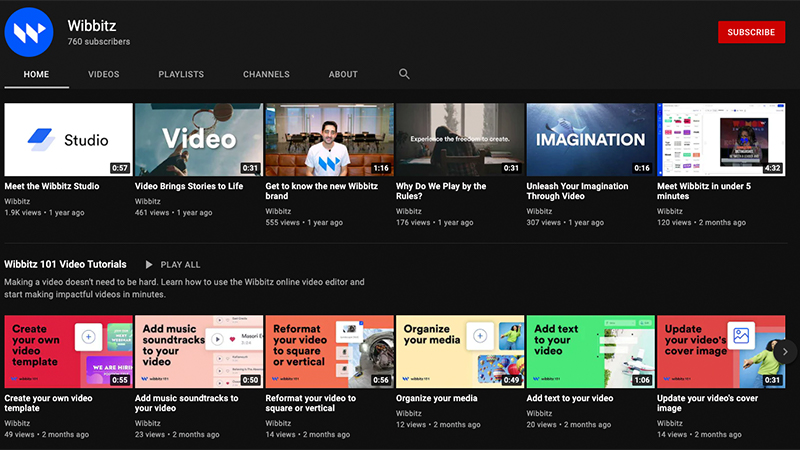Screen dimensions: 800x450
Task: Open the IMAGINATION video thumbnail
Action: (x=591, y=140)
